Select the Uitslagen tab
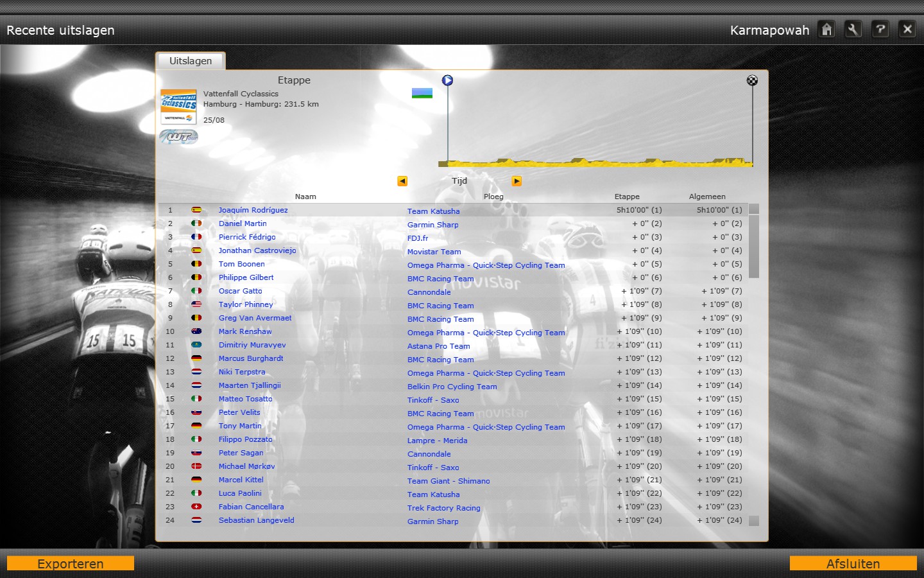This screenshot has height=578, width=924. coord(191,61)
